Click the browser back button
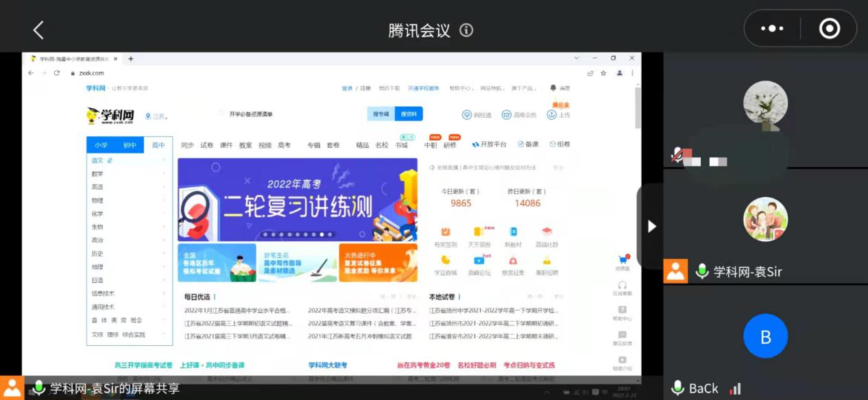The height and width of the screenshot is (400, 868). pos(31,73)
